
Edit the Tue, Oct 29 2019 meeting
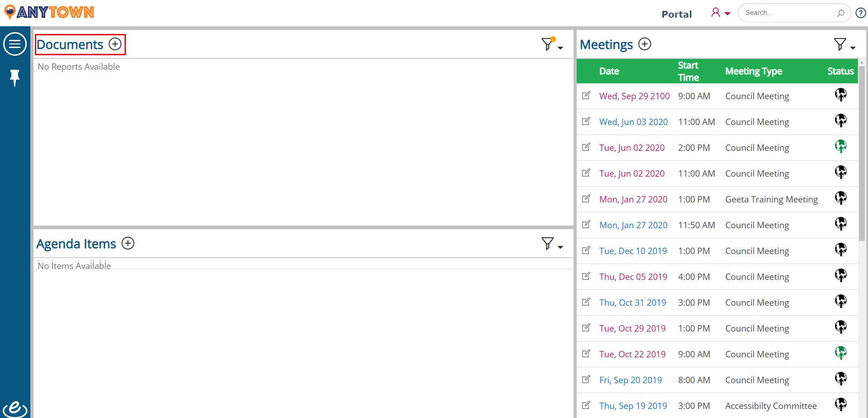coord(586,328)
